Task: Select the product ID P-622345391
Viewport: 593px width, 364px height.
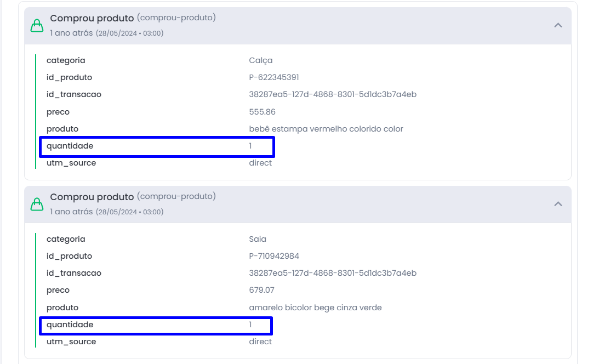Action: pyautogui.click(x=274, y=77)
